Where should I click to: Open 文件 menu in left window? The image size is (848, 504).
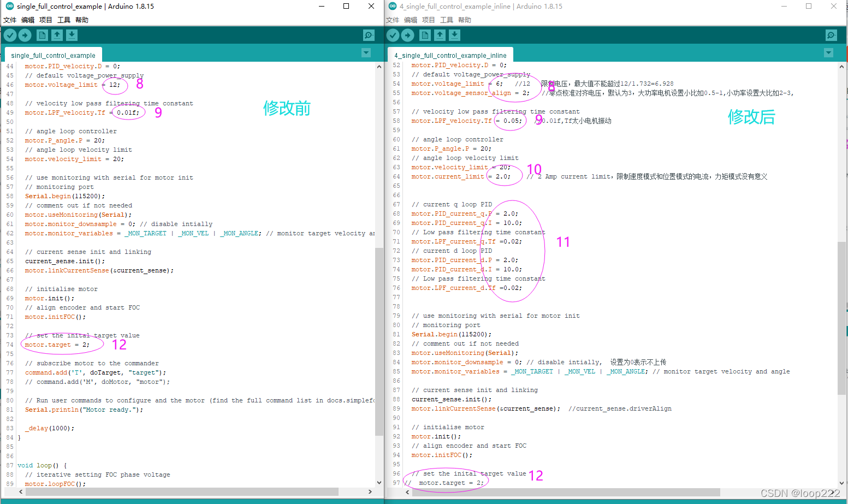coord(10,20)
